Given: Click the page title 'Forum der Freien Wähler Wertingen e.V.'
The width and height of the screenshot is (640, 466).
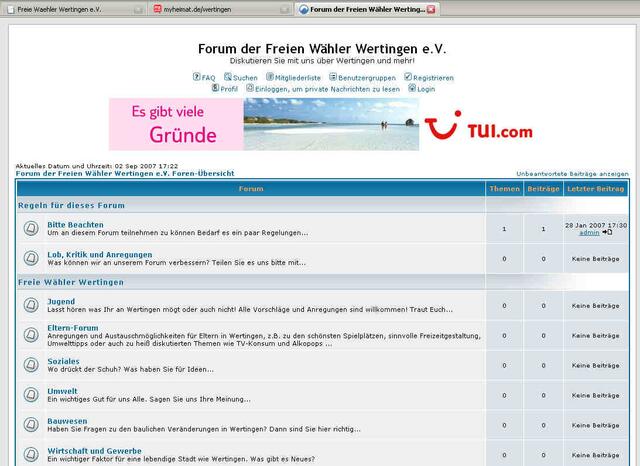Looking at the screenshot, I should click(x=322, y=49).
